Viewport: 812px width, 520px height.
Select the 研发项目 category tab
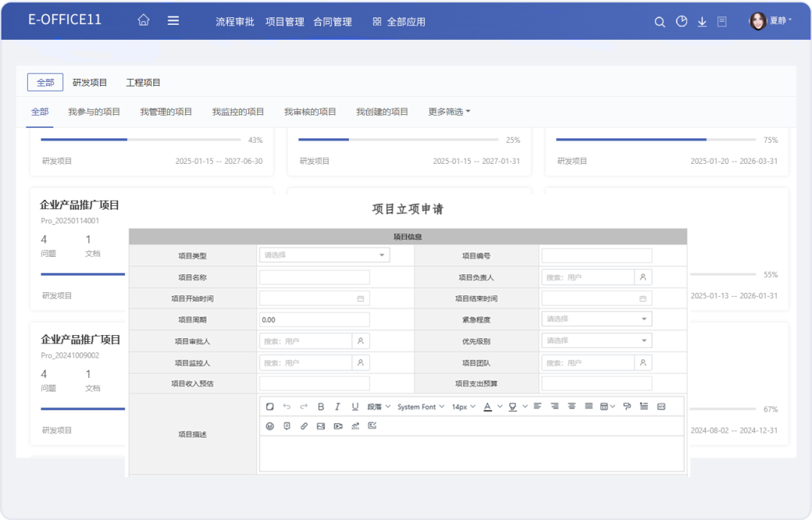(90, 83)
